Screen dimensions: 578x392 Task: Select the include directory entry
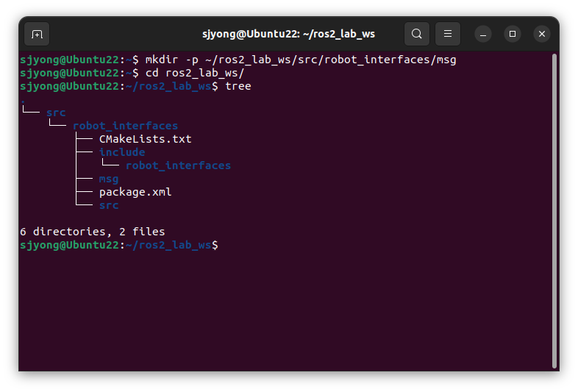[122, 152]
